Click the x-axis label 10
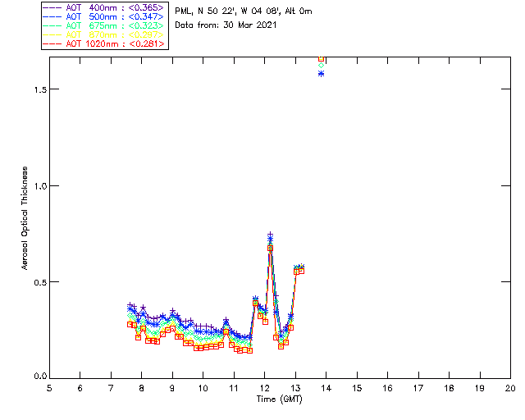Image resolution: width=525 pixels, height=420 pixels. pos(203,388)
